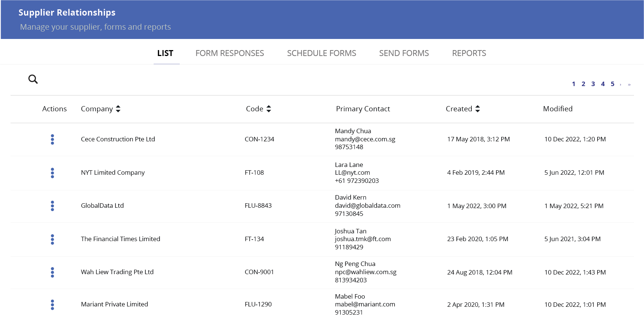The height and width of the screenshot is (322, 644).
Task: Select company name Wah Liew Trading Pte Ltd
Action: tap(117, 272)
